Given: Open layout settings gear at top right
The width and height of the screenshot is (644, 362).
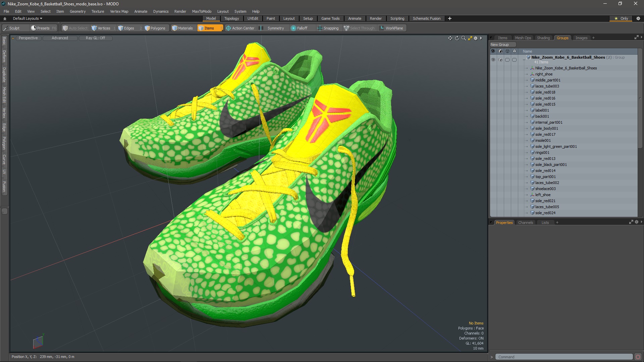Looking at the screenshot, I should tap(638, 18).
